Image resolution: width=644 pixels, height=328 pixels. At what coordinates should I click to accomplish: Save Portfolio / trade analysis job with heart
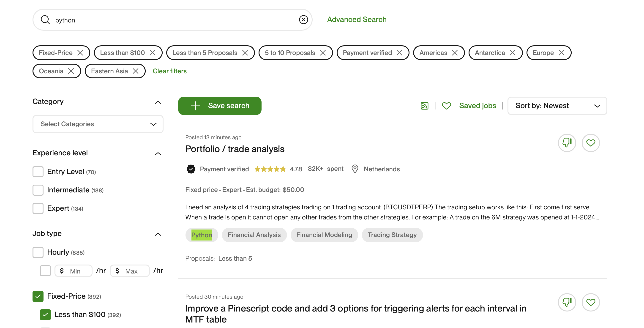(590, 143)
